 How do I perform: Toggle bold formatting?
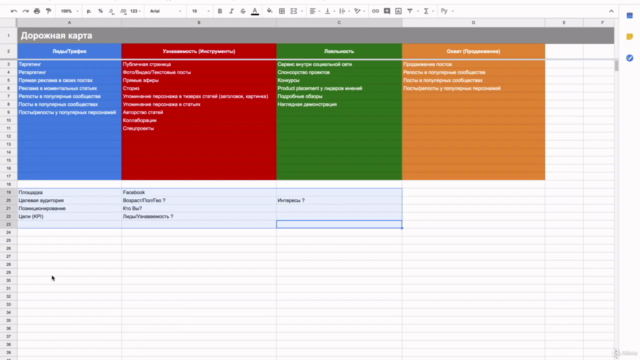[220, 11]
